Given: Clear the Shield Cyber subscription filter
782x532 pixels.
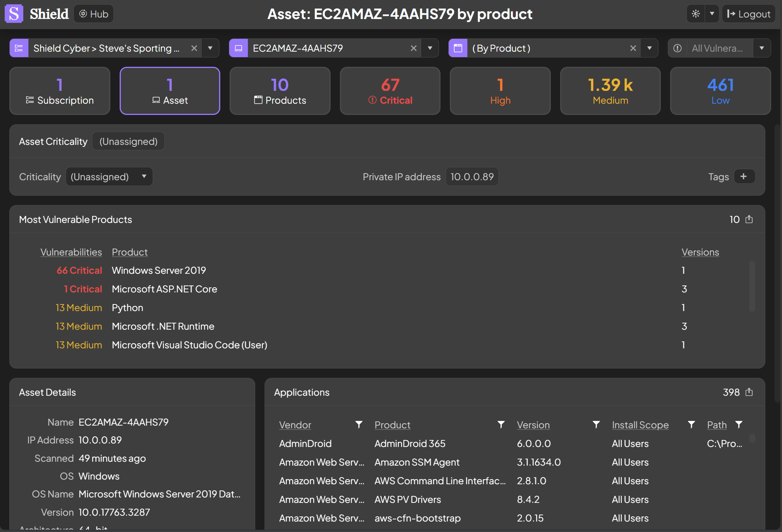Looking at the screenshot, I should 194,48.
